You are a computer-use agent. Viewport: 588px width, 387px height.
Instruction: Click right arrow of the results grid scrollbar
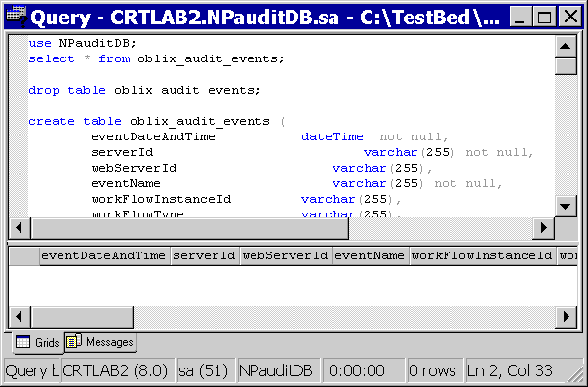(566, 317)
